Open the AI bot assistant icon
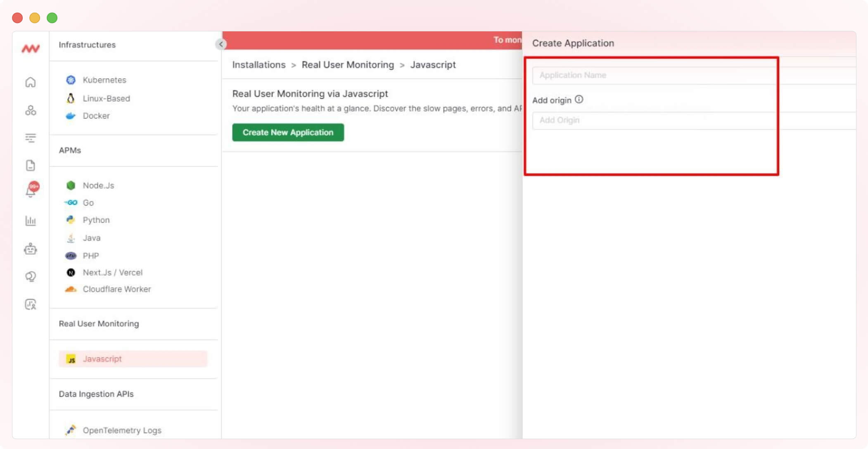This screenshot has width=868, height=449. [31, 249]
